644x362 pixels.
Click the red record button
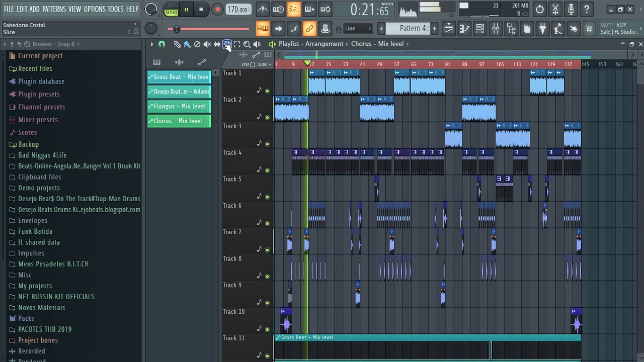(217, 10)
